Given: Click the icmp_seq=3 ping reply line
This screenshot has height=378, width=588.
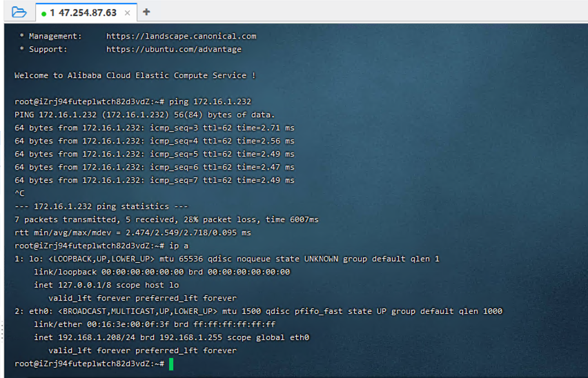Looking at the screenshot, I should coord(154,128).
